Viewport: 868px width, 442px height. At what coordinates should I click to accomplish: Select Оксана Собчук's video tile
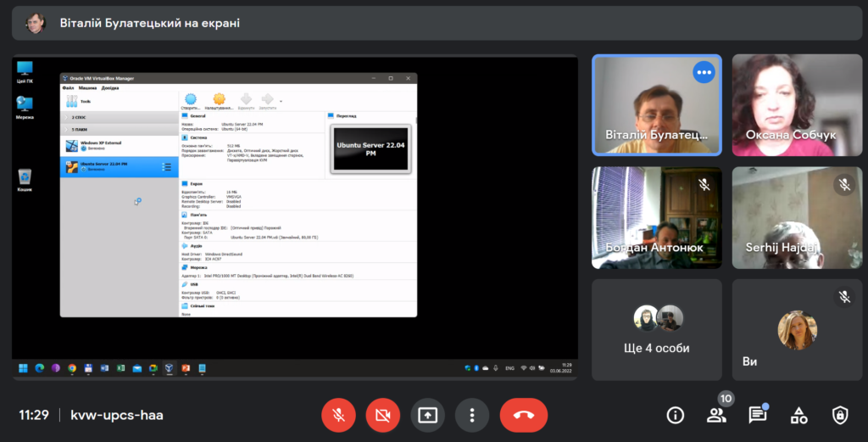(x=797, y=105)
